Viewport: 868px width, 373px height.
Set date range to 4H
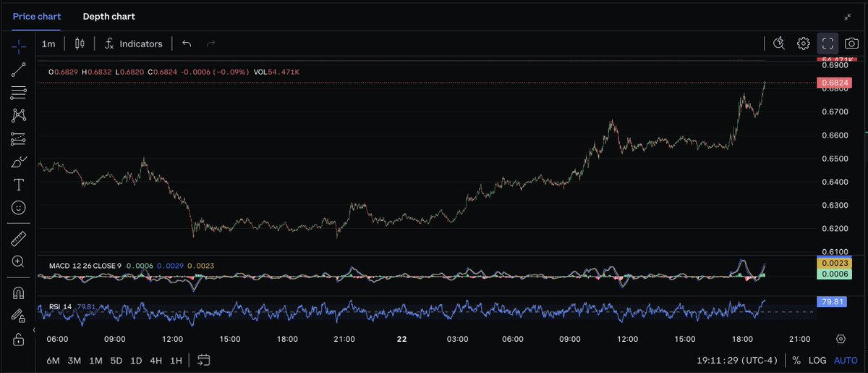click(156, 361)
